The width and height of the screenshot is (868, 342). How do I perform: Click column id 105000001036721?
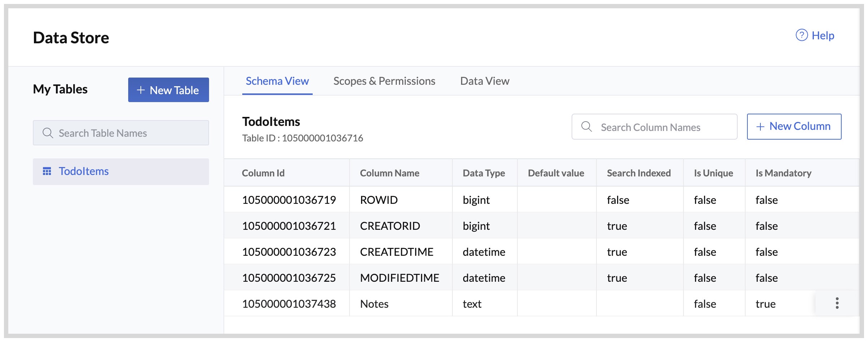[x=289, y=226]
